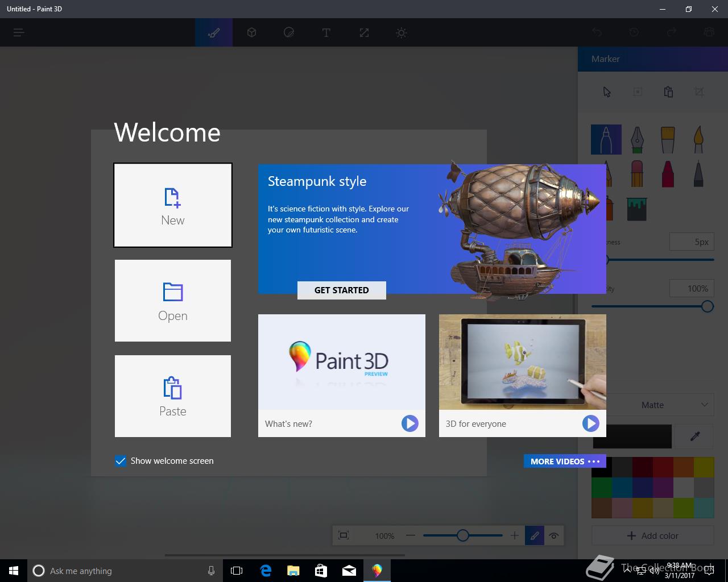Choose the Select arrow tool
728x582 pixels.
pyautogui.click(x=607, y=92)
